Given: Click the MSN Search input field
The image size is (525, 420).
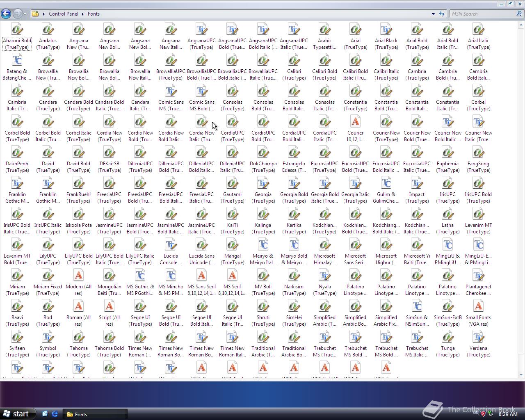Looking at the screenshot, I should (482, 14).
